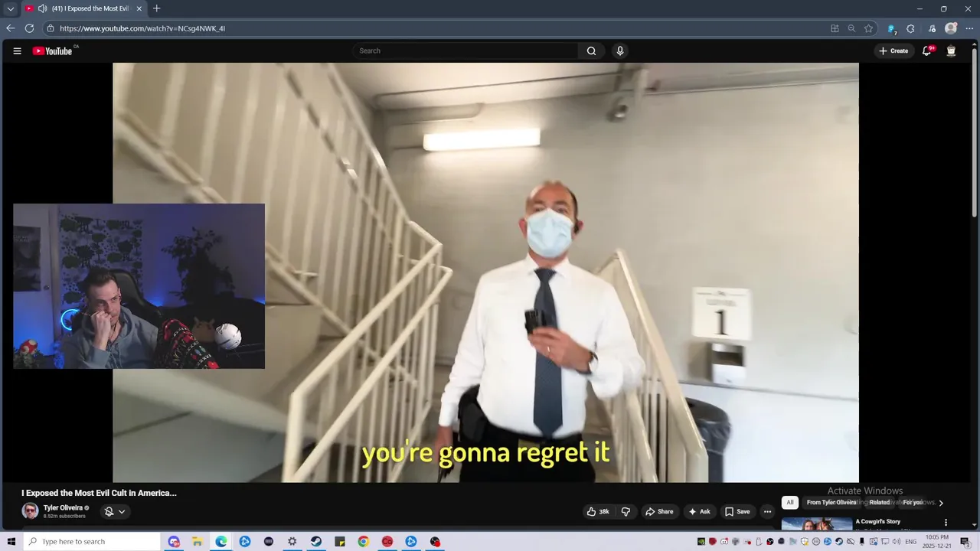Click inside the YouTube search field
The width and height of the screenshot is (980, 551).
tap(467, 51)
